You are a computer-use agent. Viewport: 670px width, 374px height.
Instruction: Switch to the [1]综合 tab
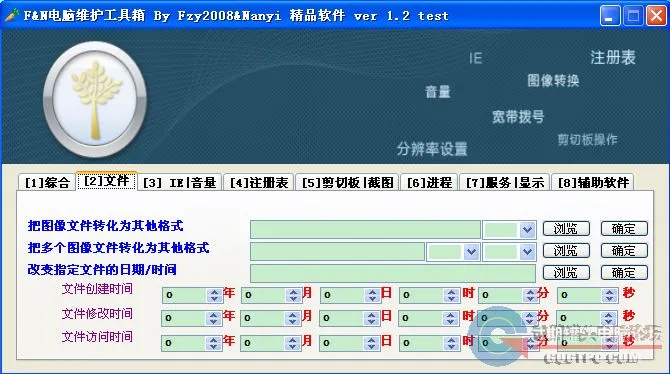(47, 183)
